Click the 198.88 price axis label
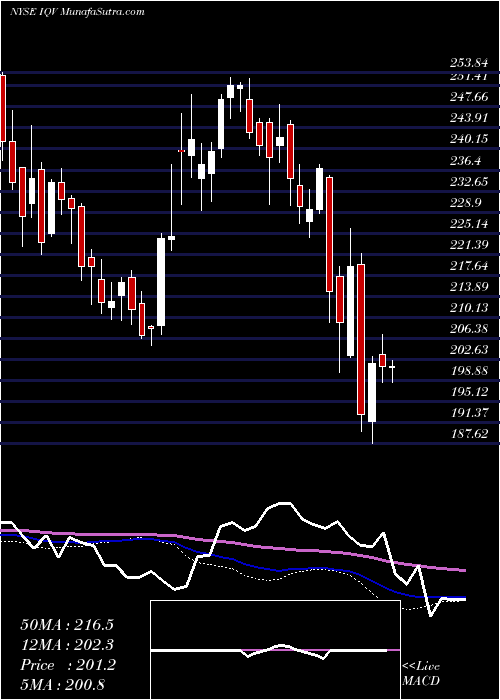 click(468, 371)
